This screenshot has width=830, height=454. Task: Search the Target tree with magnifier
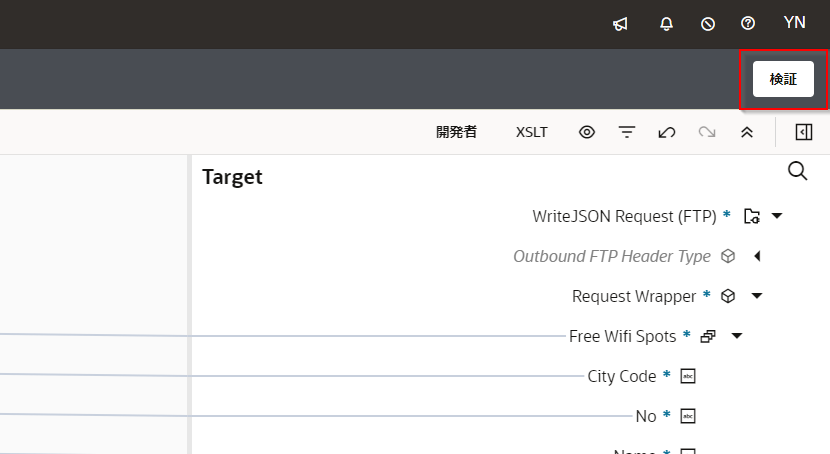[x=797, y=171]
